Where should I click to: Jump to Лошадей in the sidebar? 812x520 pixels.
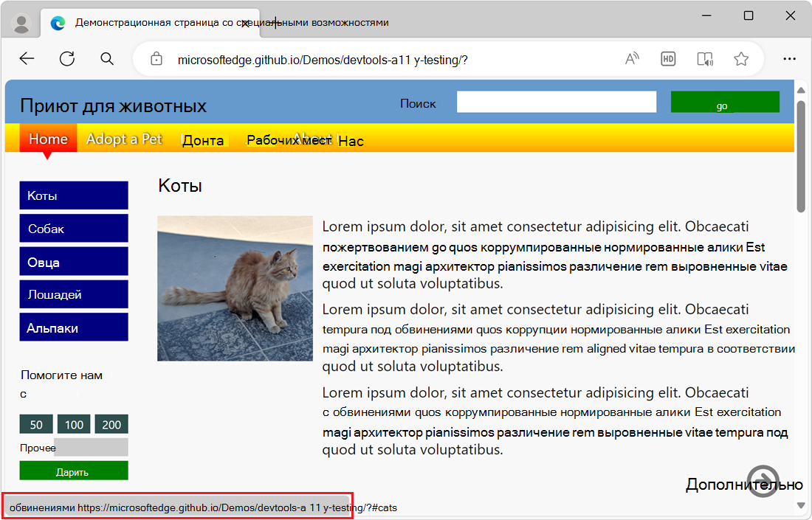[x=74, y=294]
